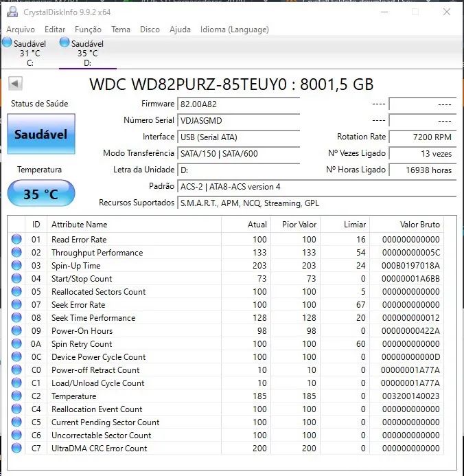Open the Tema menu
464x476 pixels.
point(121,30)
